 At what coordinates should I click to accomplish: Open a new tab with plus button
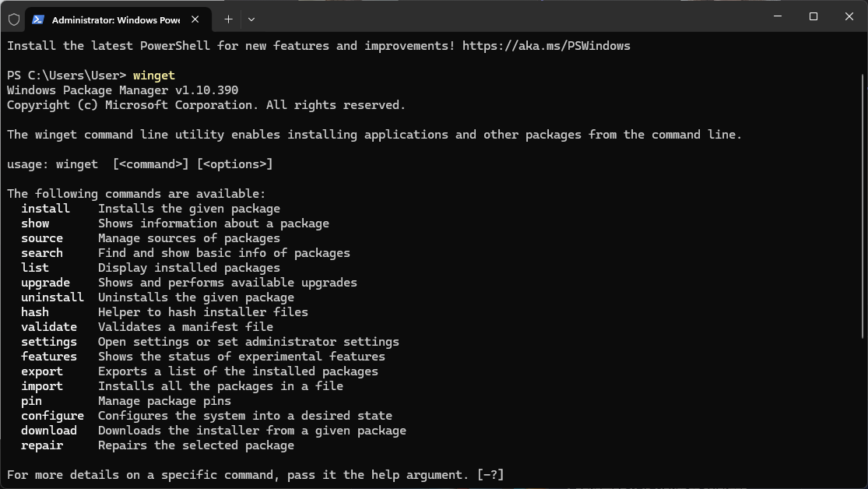(228, 19)
